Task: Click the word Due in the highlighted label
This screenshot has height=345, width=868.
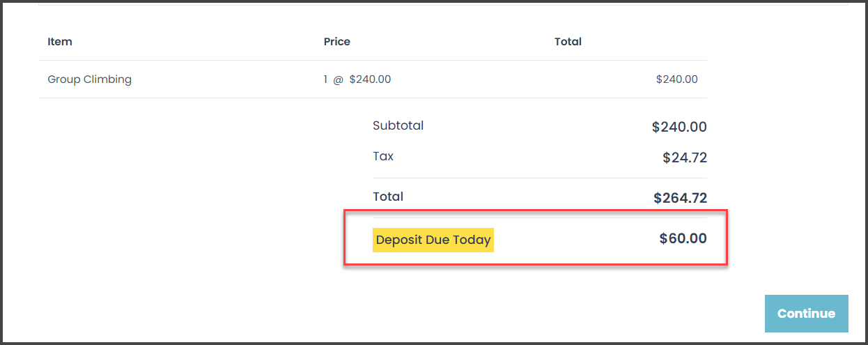Action: coord(438,240)
